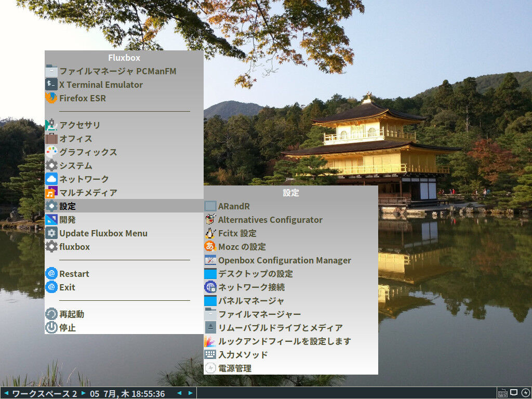This screenshot has height=399, width=532.
Task: Click the Restart entry label
Action: (74, 274)
